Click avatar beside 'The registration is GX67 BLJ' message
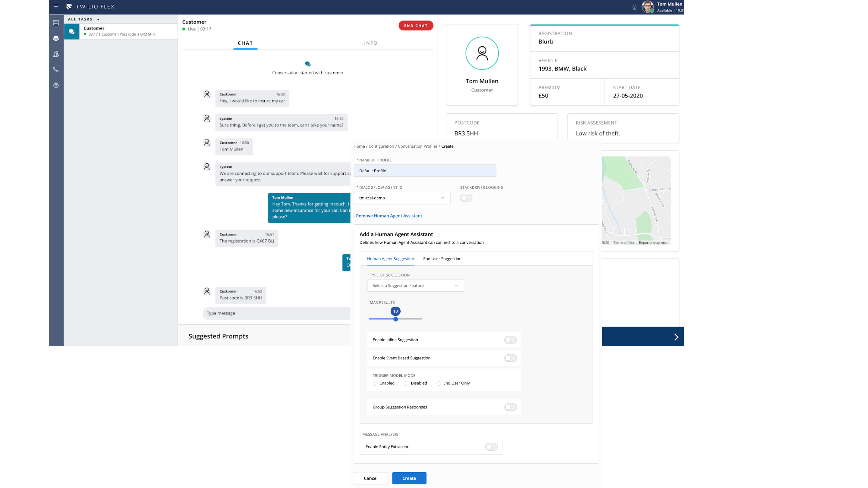868x488 pixels. (x=207, y=234)
